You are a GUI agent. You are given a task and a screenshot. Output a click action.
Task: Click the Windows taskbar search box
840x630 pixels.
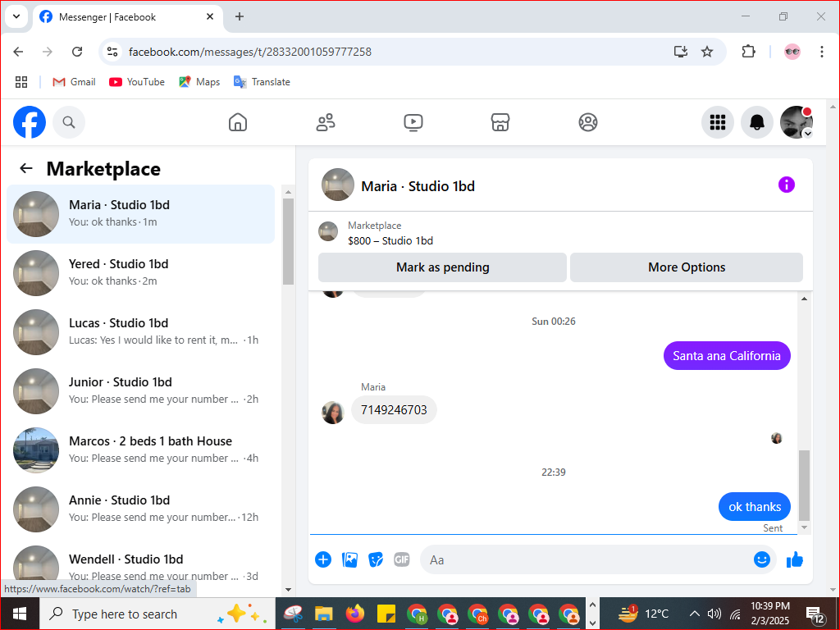157,614
